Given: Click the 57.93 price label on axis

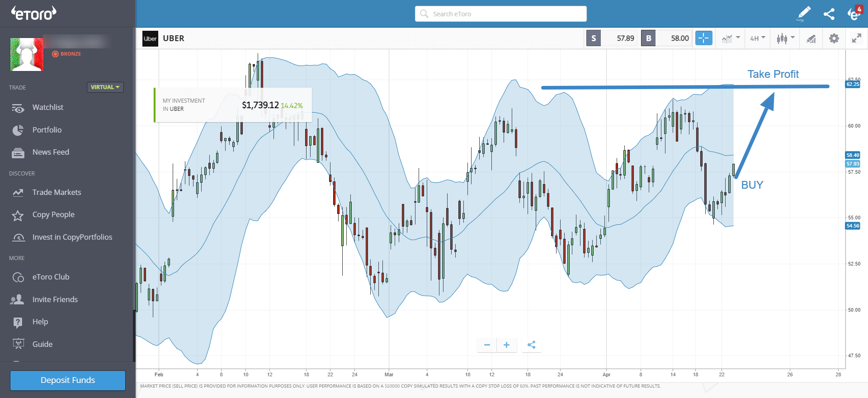Looking at the screenshot, I should (x=853, y=164).
